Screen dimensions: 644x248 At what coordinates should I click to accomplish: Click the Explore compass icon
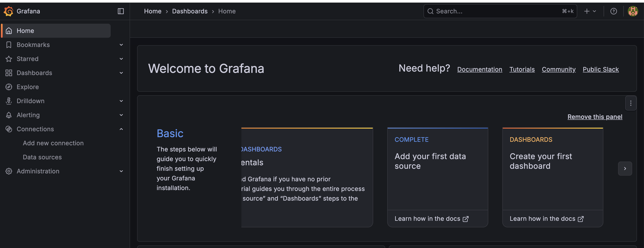(x=9, y=87)
